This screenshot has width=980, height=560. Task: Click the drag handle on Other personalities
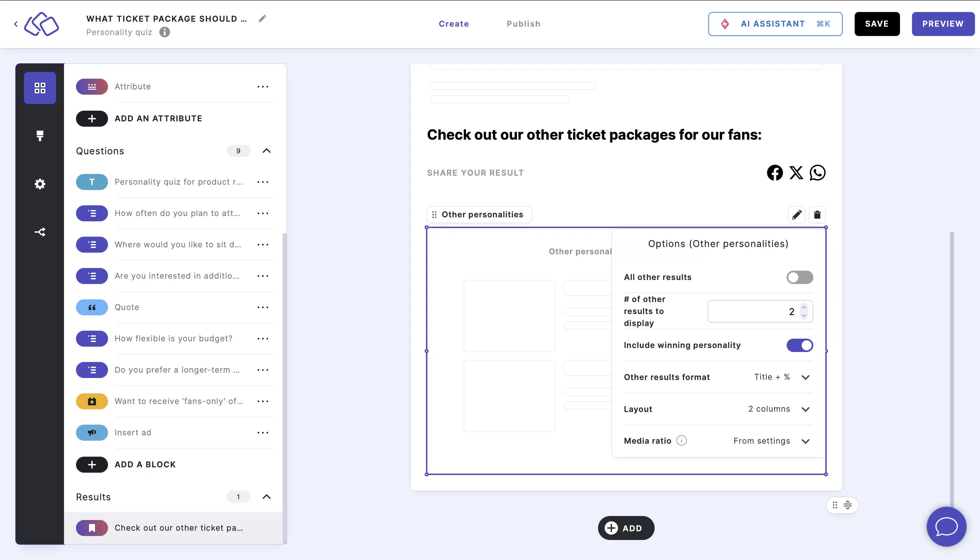point(435,215)
